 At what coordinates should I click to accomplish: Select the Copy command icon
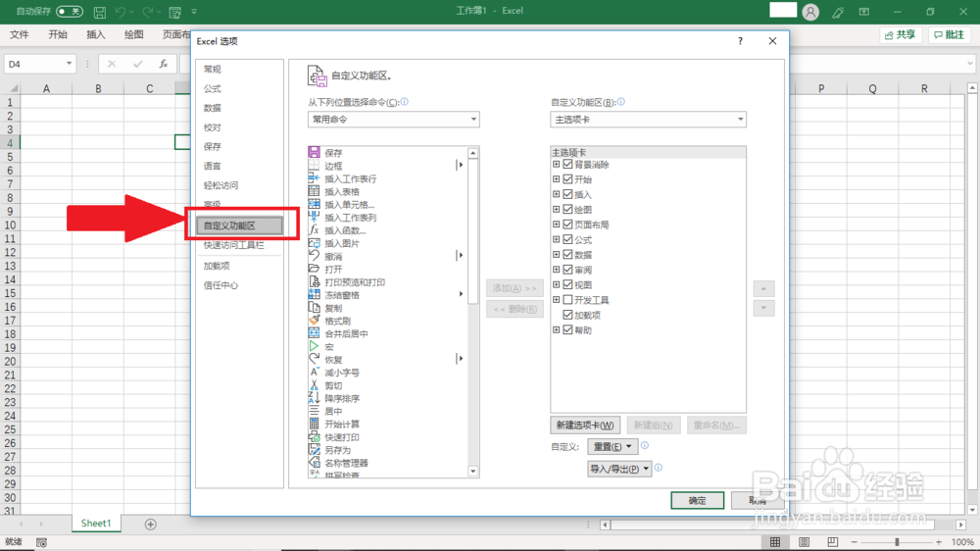[x=314, y=308]
